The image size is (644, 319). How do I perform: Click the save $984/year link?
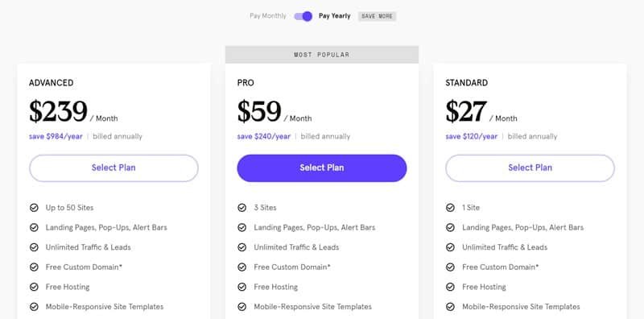[x=56, y=136]
